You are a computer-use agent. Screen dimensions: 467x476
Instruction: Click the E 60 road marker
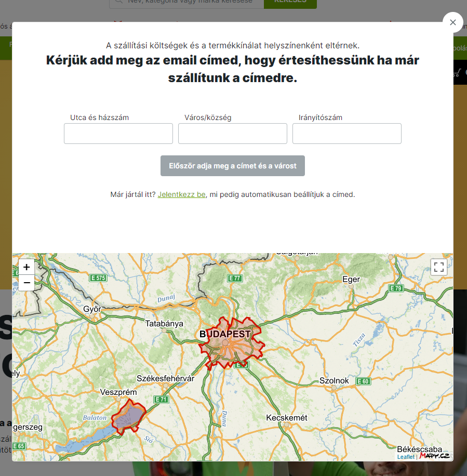pyautogui.click(x=363, y=381)
